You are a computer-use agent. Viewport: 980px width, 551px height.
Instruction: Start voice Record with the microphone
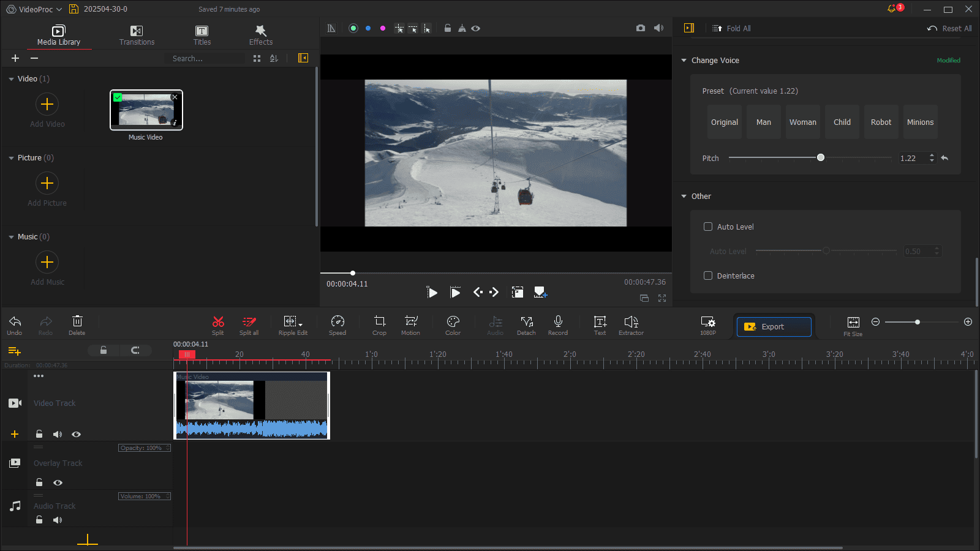point(558,325)
